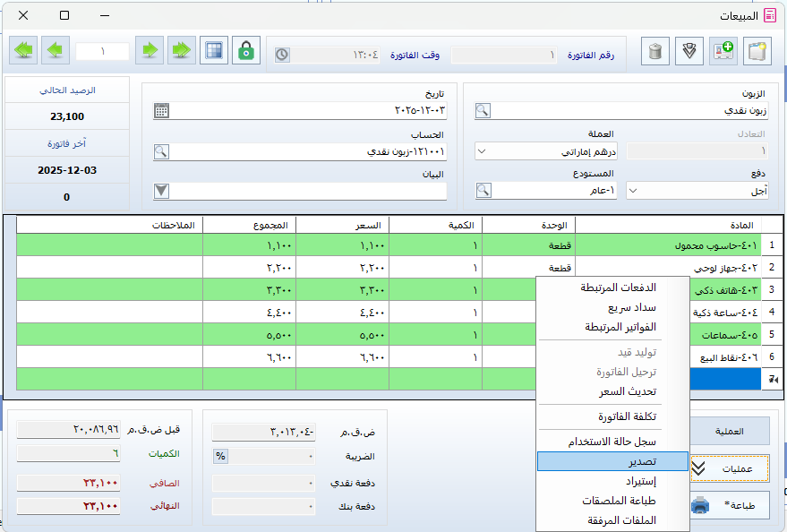The image size is (787, 532).
Task: Go to the last invoice with double arrow
Action: 25,51
